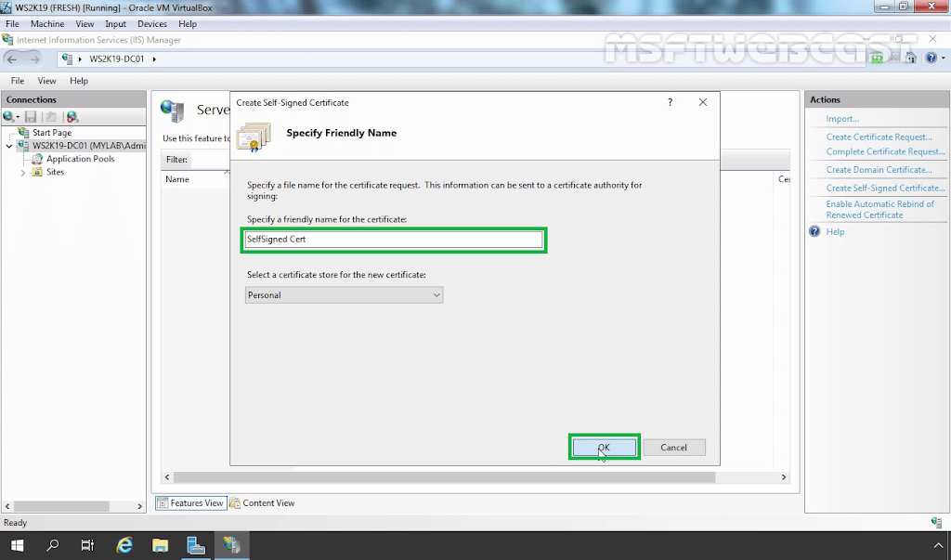Open the Help icon in the Actions pane
Image resolution: width=951 pixels, height=560 pixels.
click(814, 231)
